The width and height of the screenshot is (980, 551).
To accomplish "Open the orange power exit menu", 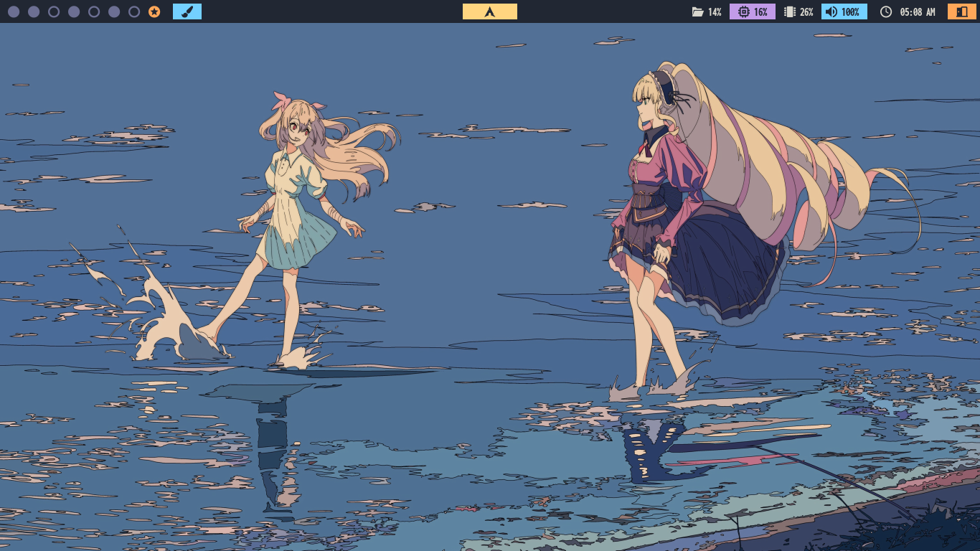I will [x=961, y=11].
